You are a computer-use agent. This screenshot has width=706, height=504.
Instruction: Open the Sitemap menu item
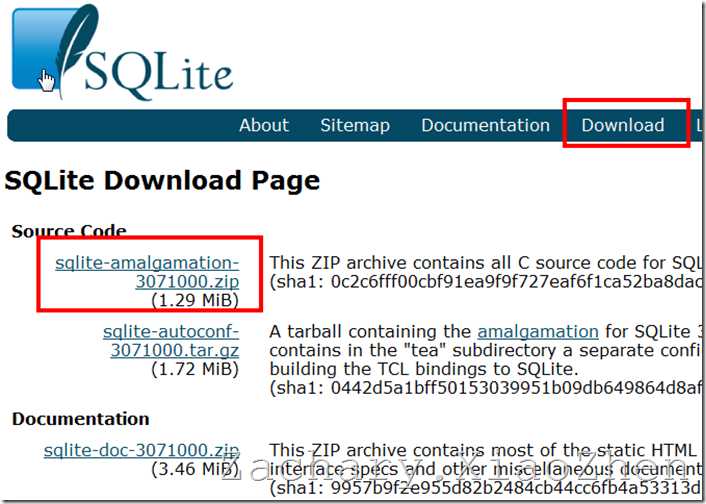click(355, 125)
